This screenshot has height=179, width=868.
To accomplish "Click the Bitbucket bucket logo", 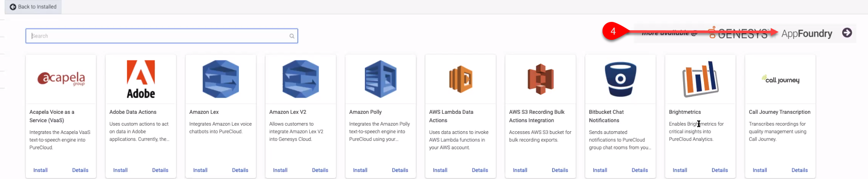I will [x=620, y=79].
